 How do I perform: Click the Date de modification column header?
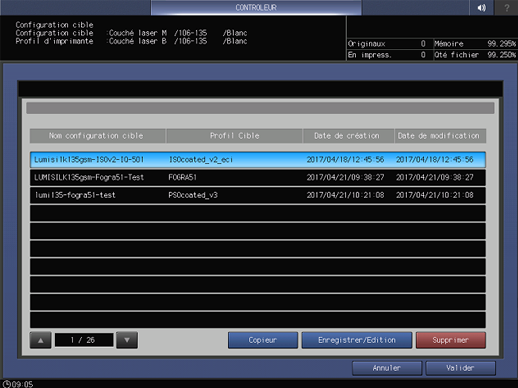coord(440,136)
